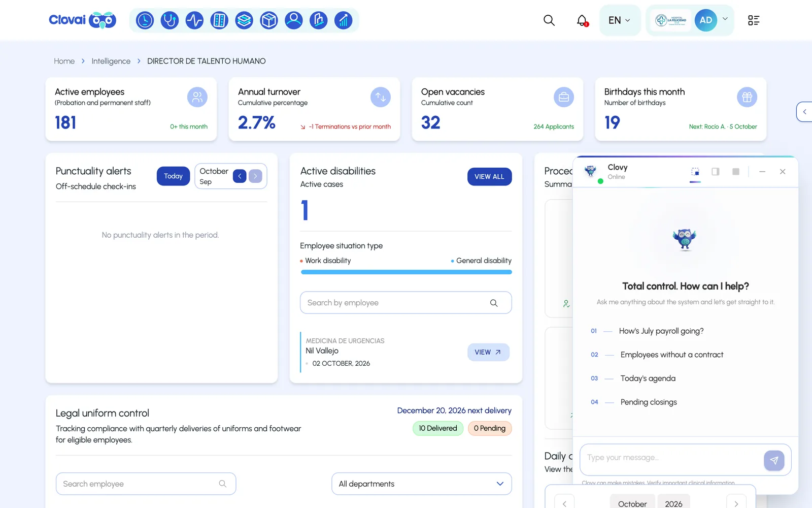Navigate to Intelligence breadcrumb
Viewport: 812px width, 508px height.
pyautogui.click(x=111, y=61)
